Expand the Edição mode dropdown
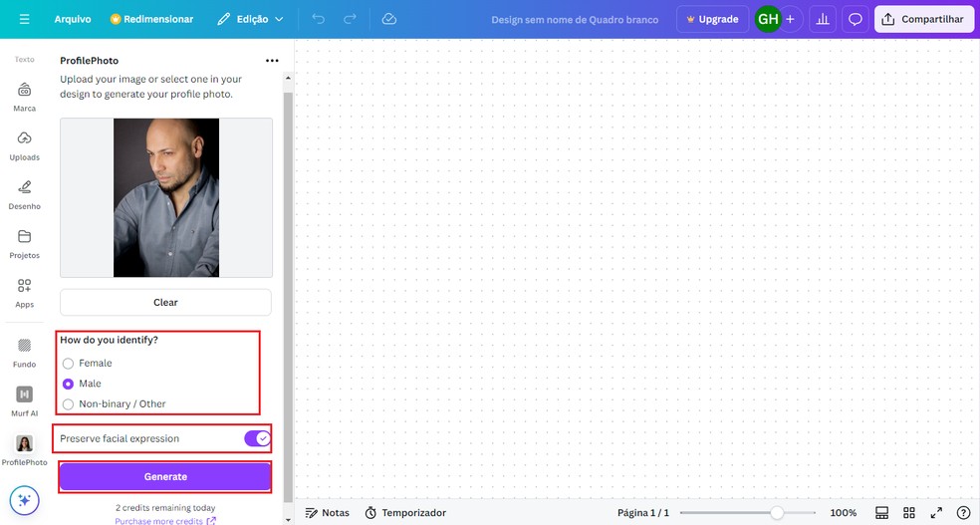This screenshot has width=980, height=525. pos(250,19)
